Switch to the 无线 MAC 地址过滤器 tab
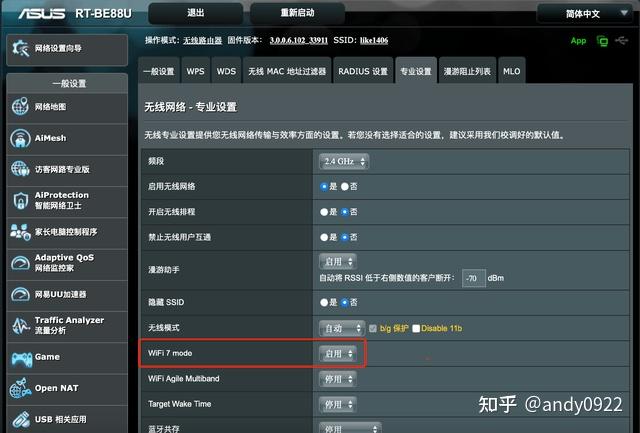The height and width of the screenshot is (433, 640). tap(287, 71)
